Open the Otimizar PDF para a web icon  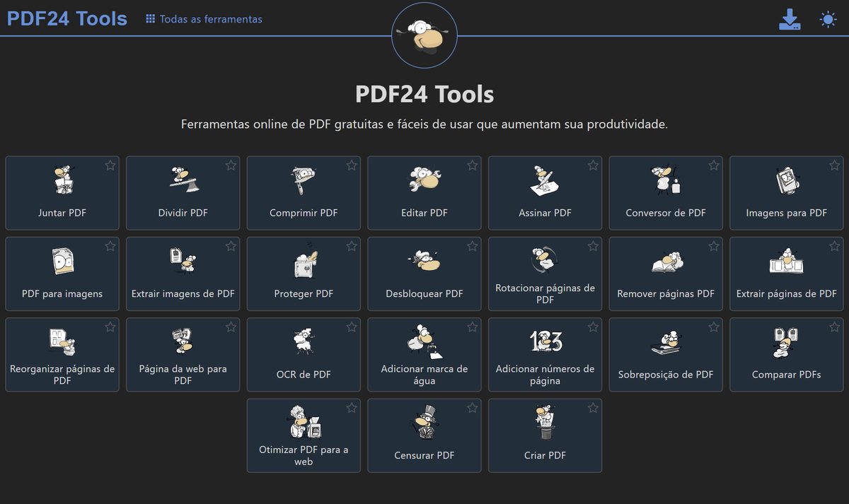pyautogui.click(x=304, y=422)
